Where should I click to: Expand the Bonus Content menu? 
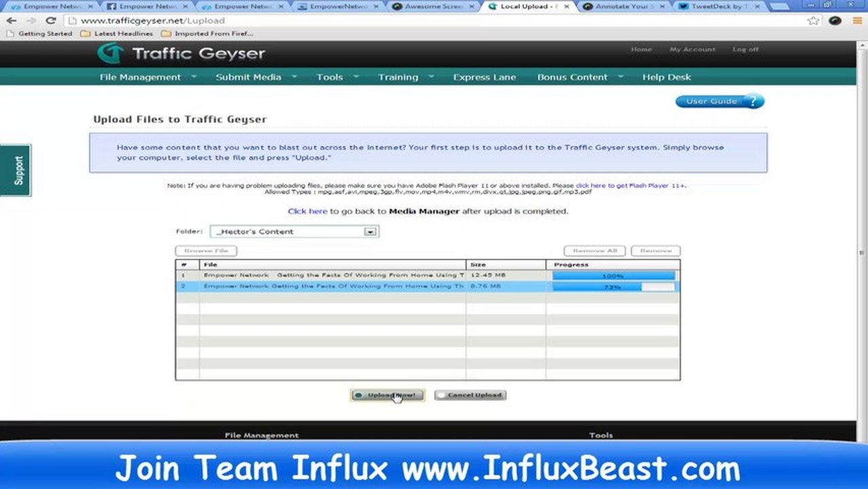pyautogui.click(x=580, y=77)
